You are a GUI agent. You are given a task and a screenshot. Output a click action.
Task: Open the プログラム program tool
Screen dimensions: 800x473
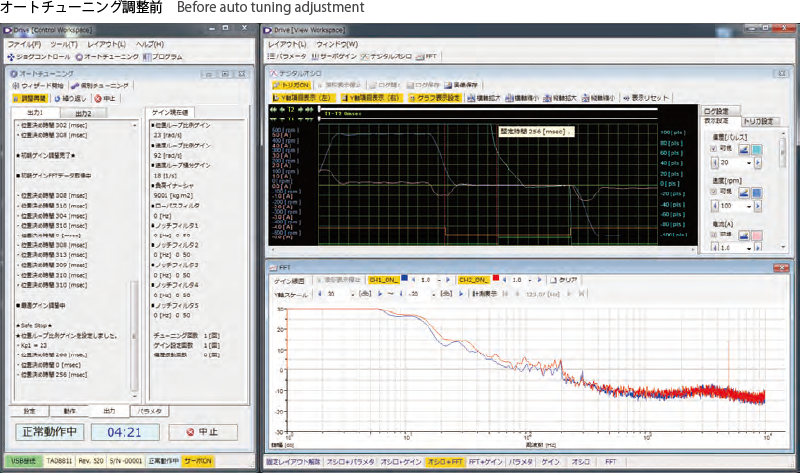point(163,57)
